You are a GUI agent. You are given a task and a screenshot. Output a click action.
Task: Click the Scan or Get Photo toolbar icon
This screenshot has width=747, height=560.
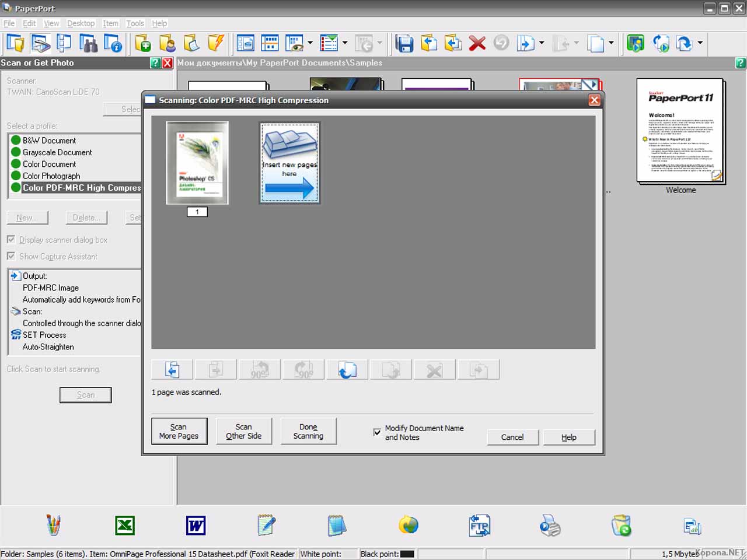40,43
